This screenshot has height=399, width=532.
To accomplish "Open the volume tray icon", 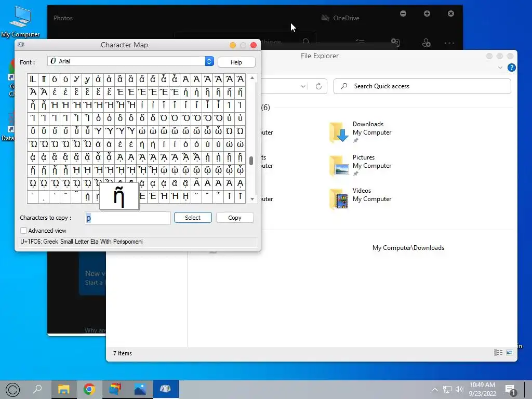I will coord(459,390).
